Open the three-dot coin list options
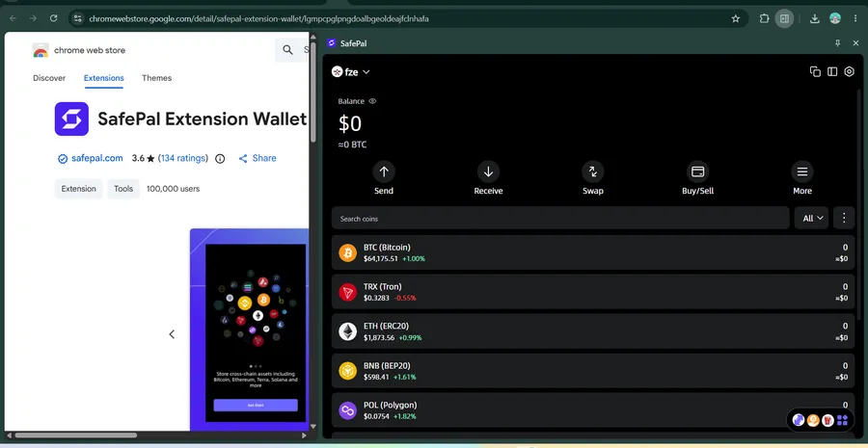The height and width of the screenshot is (448, 868). 844,218
